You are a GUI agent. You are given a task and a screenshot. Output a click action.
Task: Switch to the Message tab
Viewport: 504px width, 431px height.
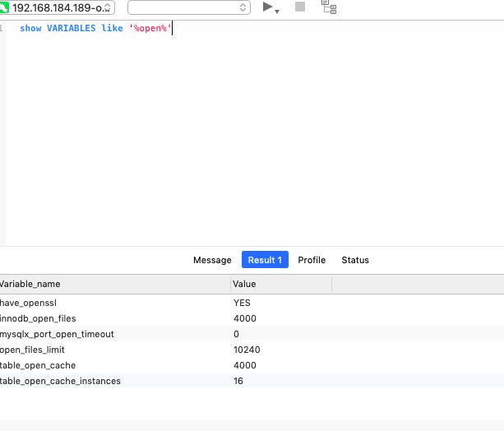212,260
